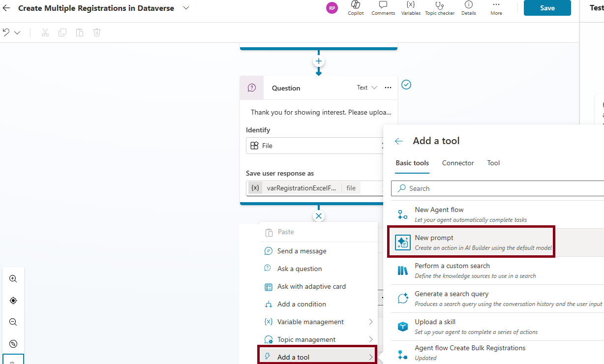Click the back arrow beside topic title
Image resolution: width=604 pixels, height=364 pixels.
(x=7, y=8)
